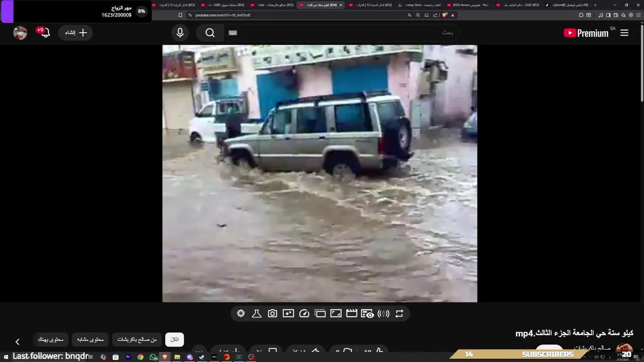Image resolution: width=644 pixels, height=362 pixels.
Task: Click the filmstrip icon under the video
Action: 320,314
